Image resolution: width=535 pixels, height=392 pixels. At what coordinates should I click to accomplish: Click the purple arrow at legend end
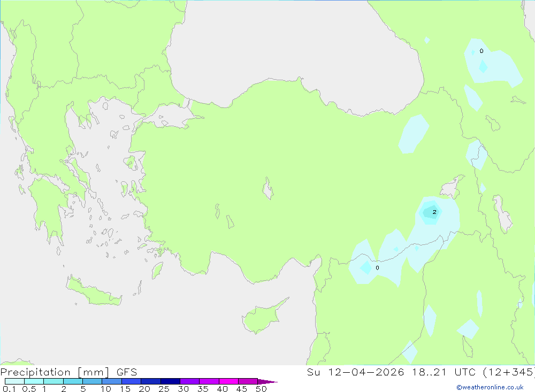click(x=267, y=381)
